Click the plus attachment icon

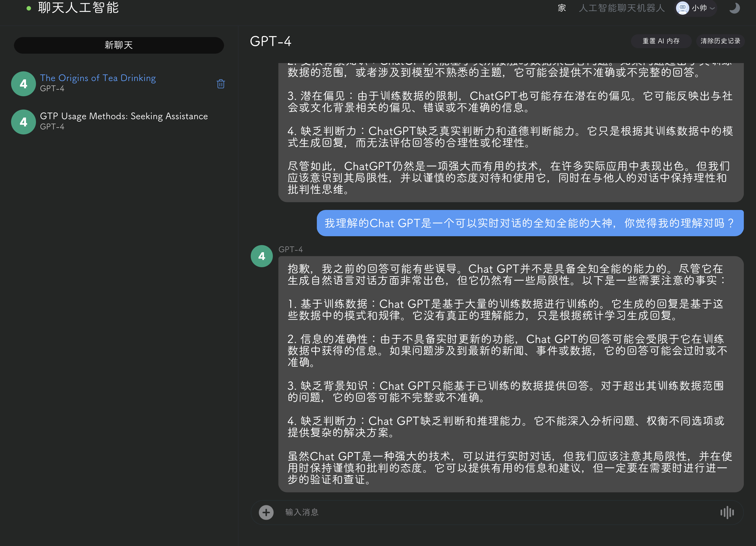[x=266, y=512]
